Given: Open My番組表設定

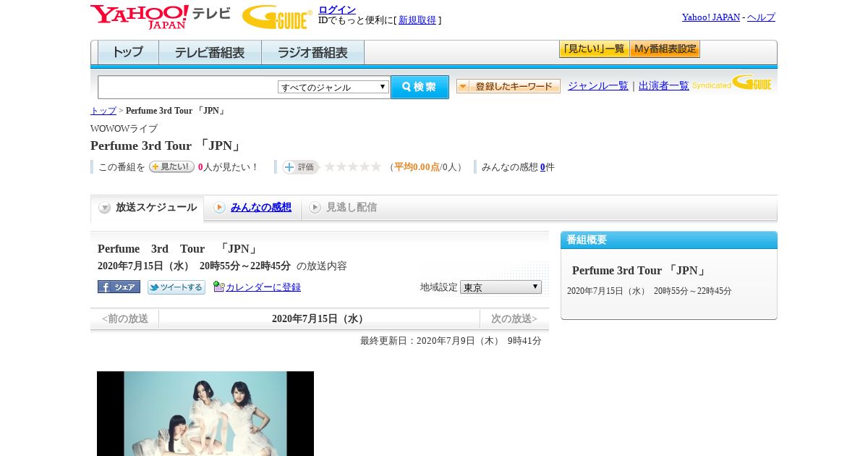Looking at the screenshot, I should click(x=665, y=49).
